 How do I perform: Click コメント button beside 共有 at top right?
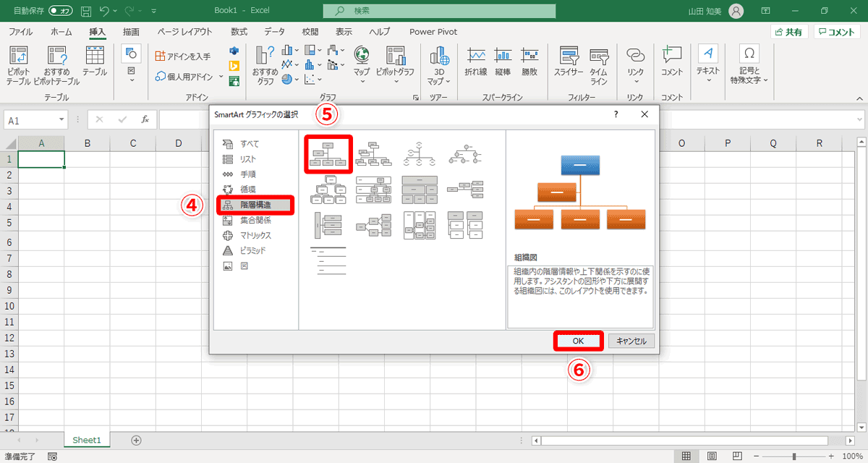click(x=837, y=32)
